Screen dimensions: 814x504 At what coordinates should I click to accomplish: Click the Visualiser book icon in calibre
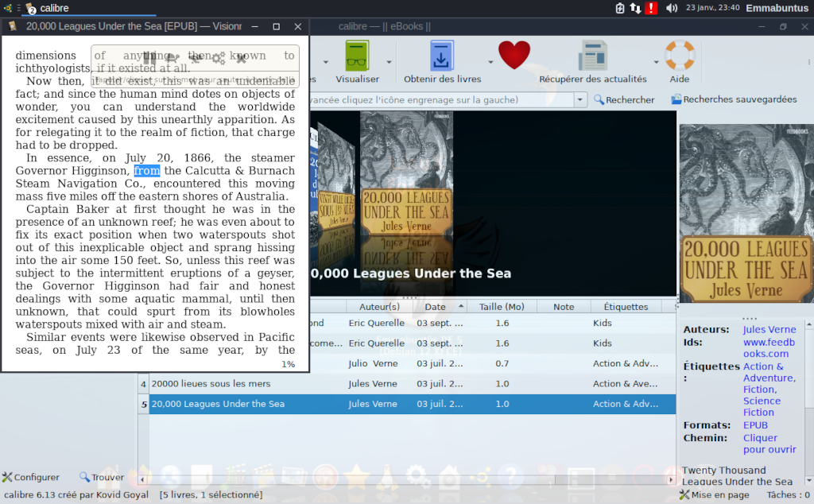click(x=357, y=56)
